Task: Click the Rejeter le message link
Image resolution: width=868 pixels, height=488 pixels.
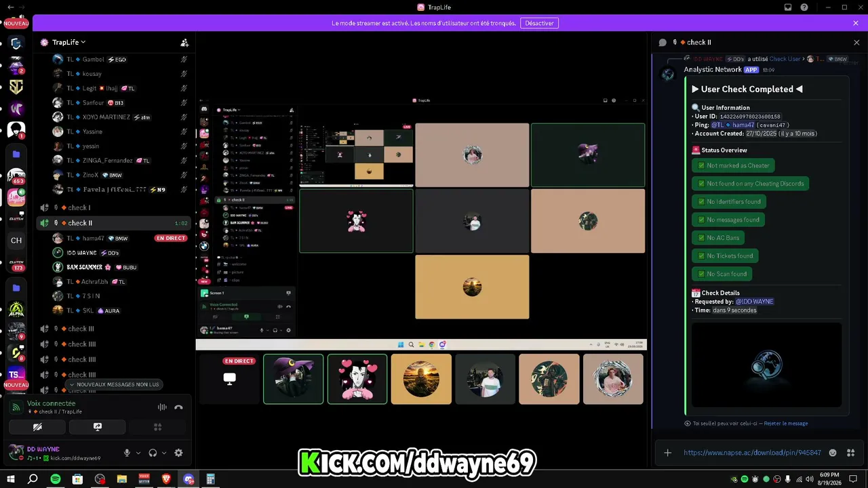Action: click(x=786, y=424)
